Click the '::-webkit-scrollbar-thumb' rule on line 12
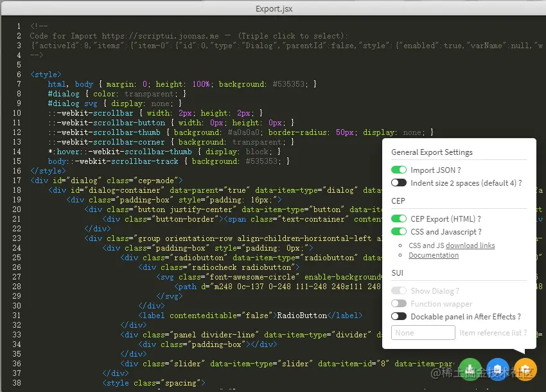This screenshot has height=392, width=546. click(x=241, y=132)
